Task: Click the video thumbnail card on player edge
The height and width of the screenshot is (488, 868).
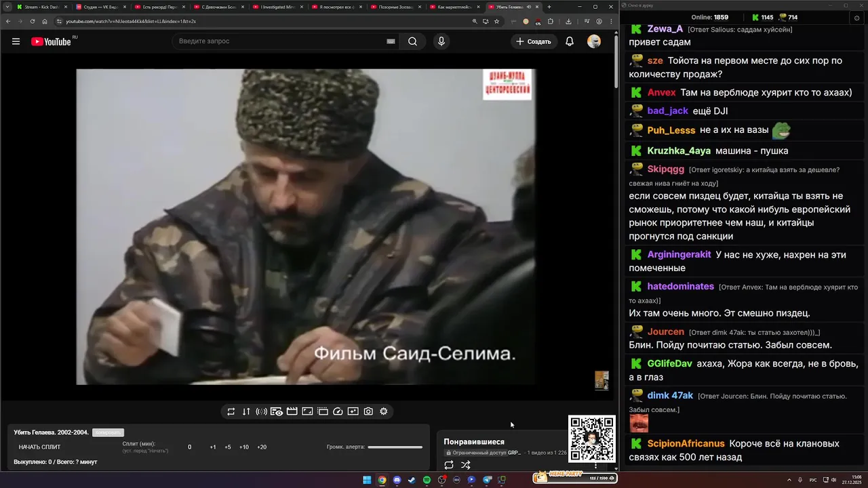Action: [601, 380]
